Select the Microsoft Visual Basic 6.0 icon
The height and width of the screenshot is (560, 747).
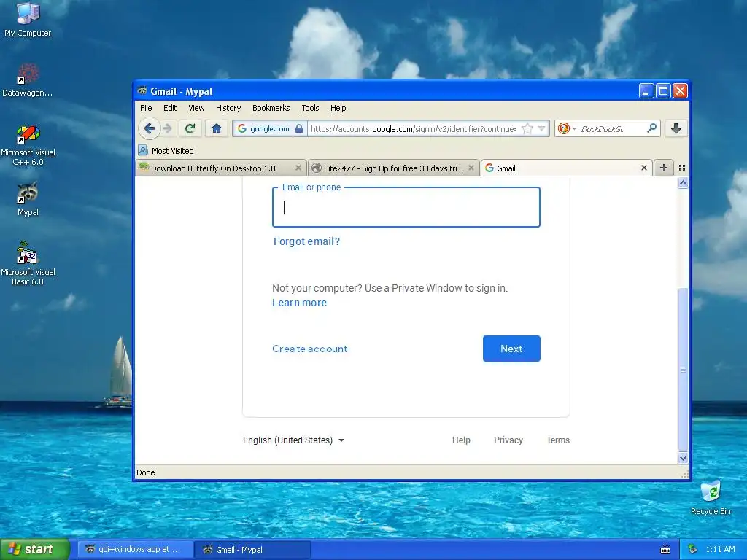(28, 264)
